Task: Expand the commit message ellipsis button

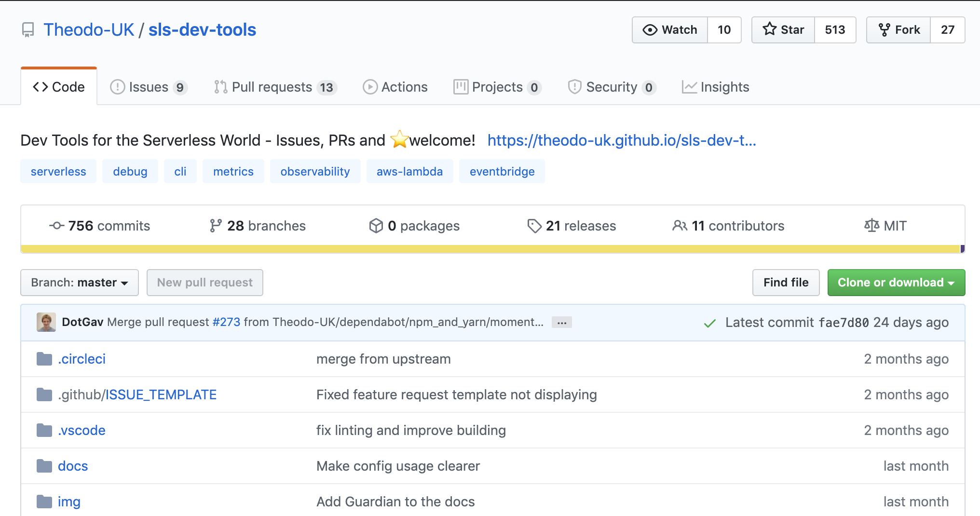Action: tap(562, 322)
